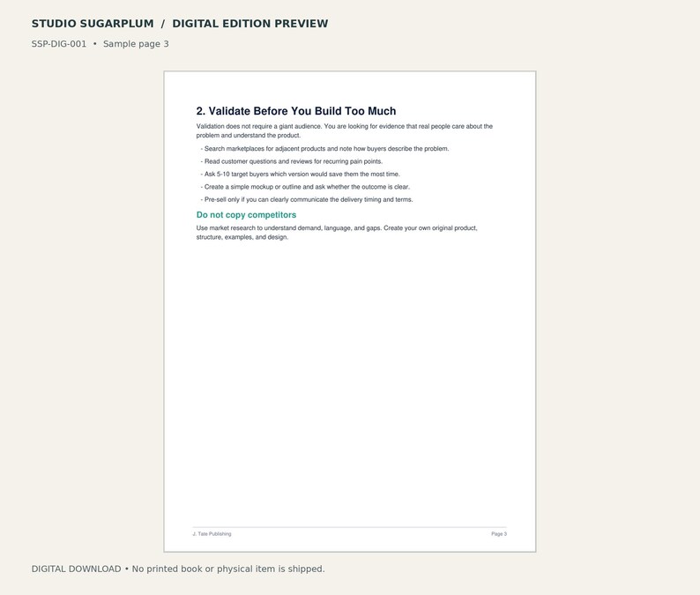
Task: Click 'Page 3' footer label
Action: (x=499, y=534)
